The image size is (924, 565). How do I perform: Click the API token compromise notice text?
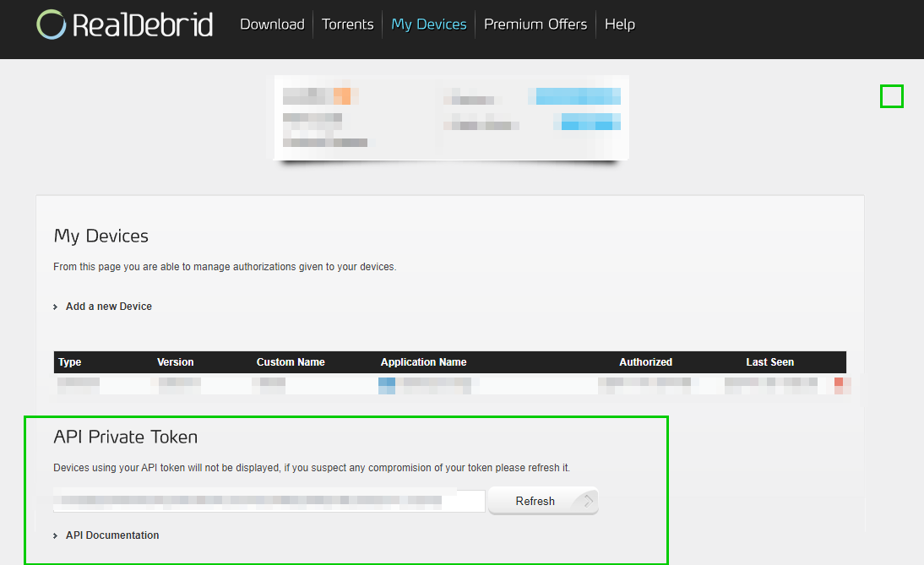coord(312,468)
